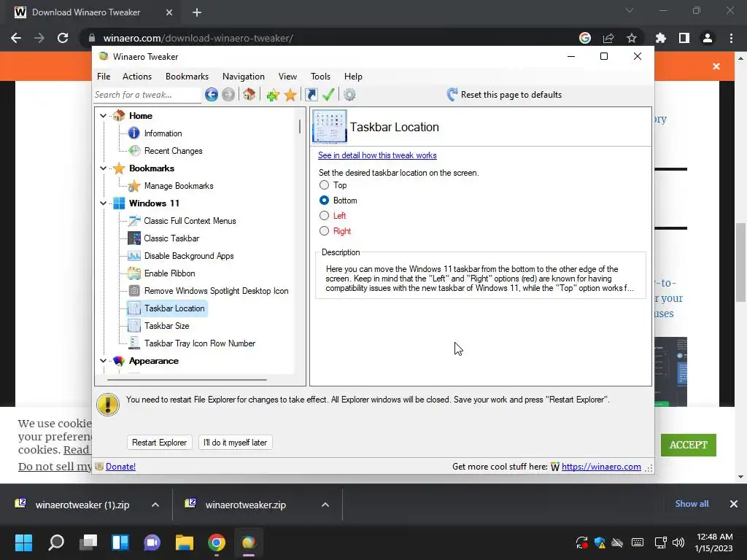This screenshot has height=560, width=747.
Task: Click the Classic Taskbar tree icon
Action: [x=134, y=238]
